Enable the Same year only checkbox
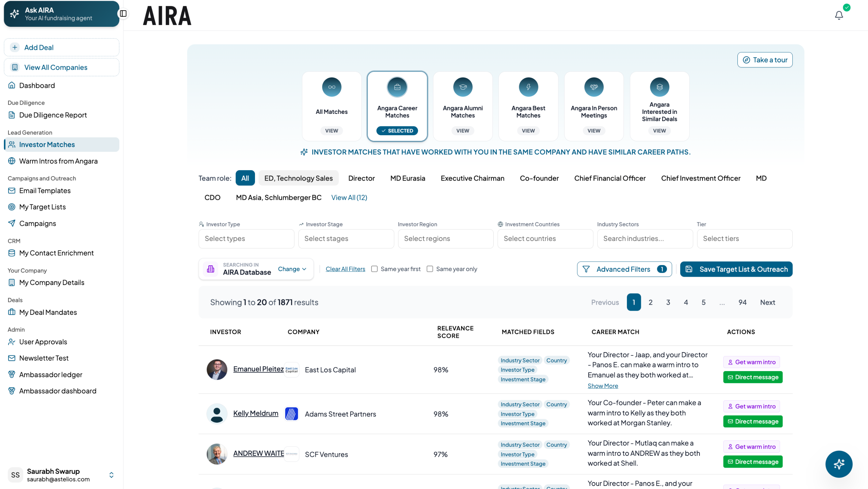This screenshot has width=868, height=489. [430, 269]
